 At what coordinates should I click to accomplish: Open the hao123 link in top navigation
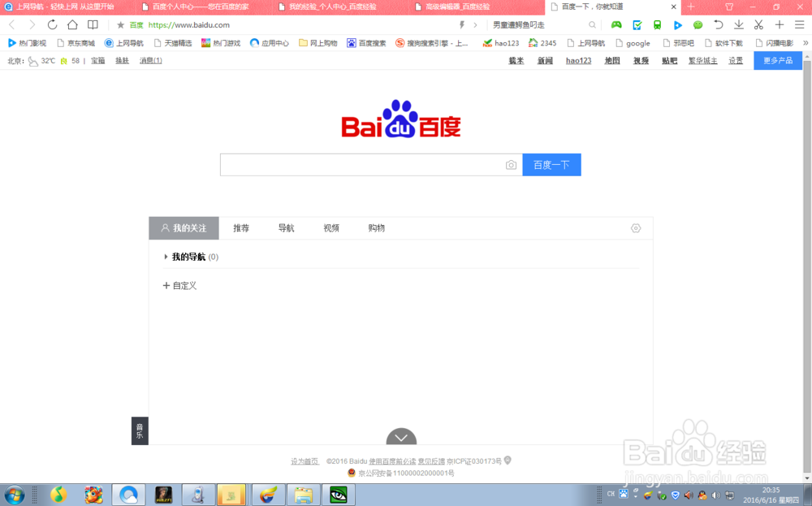tap(578, 61)
